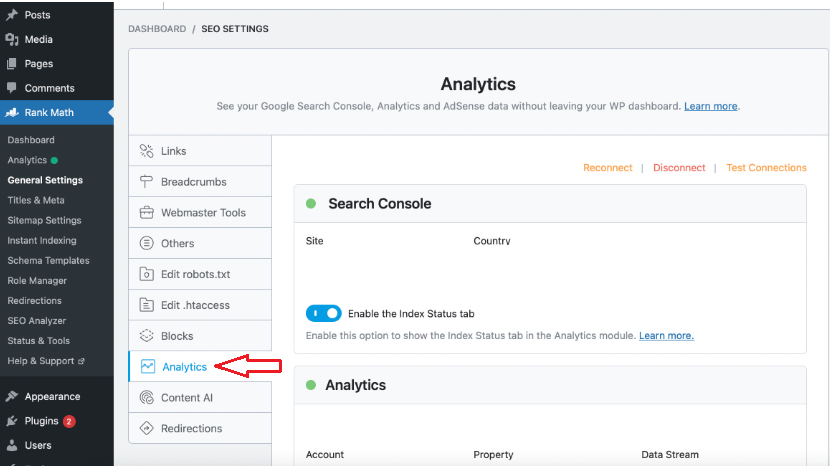Open Status & Tools submenu item
The width and height of the screenshot is (830, 466).
pyautogui.click(x=39, y=341)
